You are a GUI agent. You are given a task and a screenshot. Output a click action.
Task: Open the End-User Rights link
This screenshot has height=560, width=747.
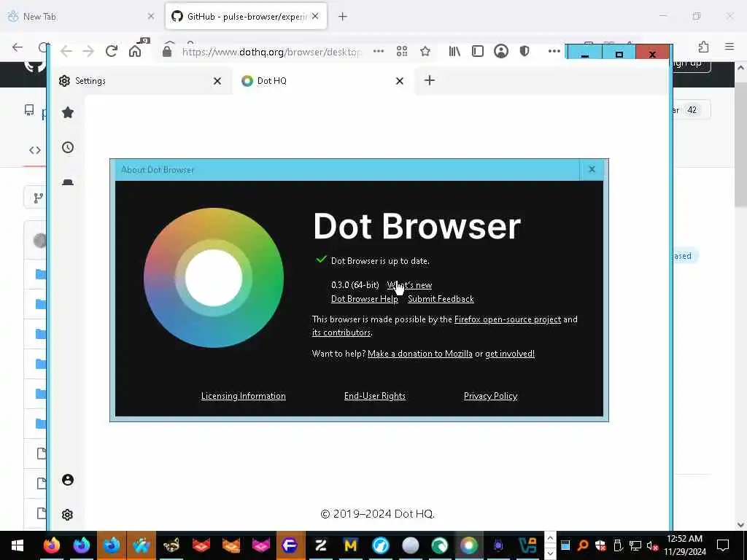[x=374, y=396]
